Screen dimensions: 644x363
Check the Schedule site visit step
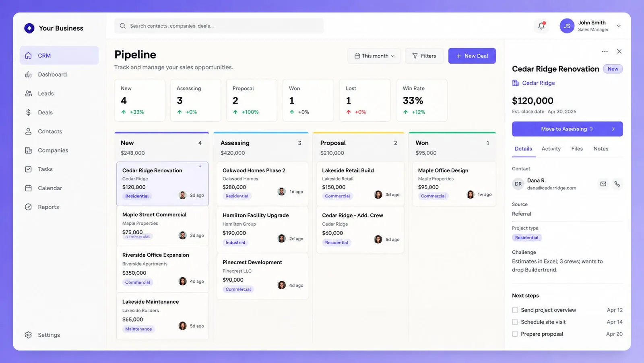515,322
